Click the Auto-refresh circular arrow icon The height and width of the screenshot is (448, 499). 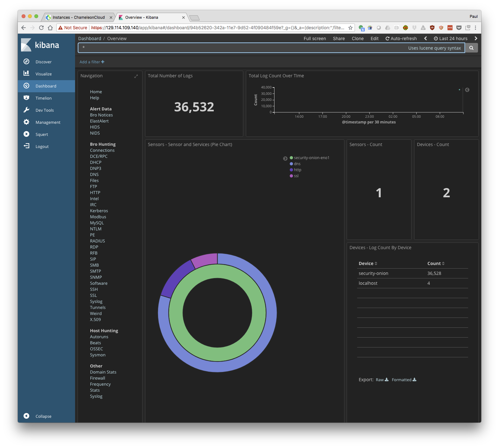click(387, 38)
